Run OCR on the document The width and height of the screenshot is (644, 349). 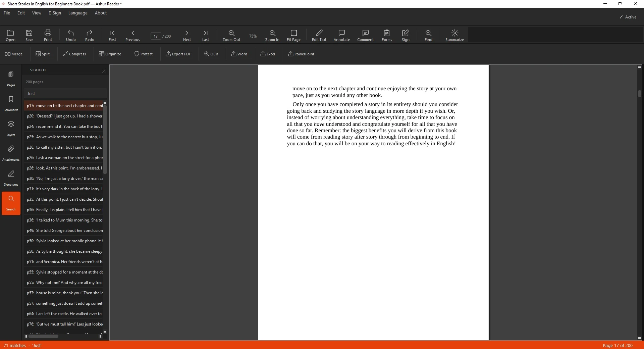(211, 54)
